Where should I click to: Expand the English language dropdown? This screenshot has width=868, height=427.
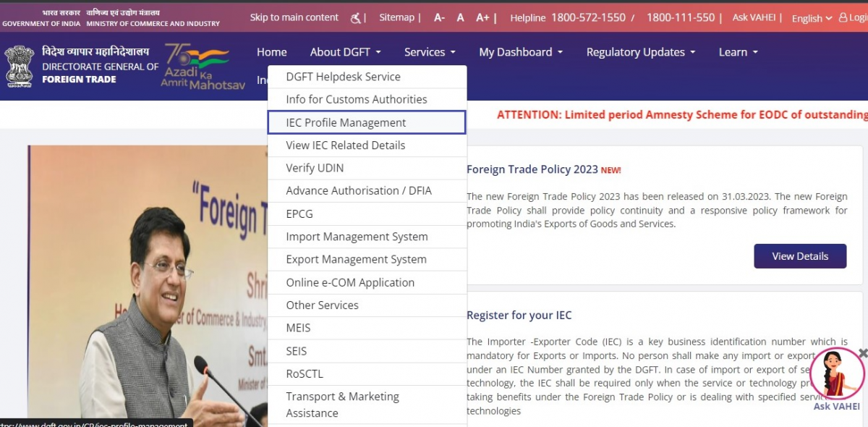(x=810, y=18)
